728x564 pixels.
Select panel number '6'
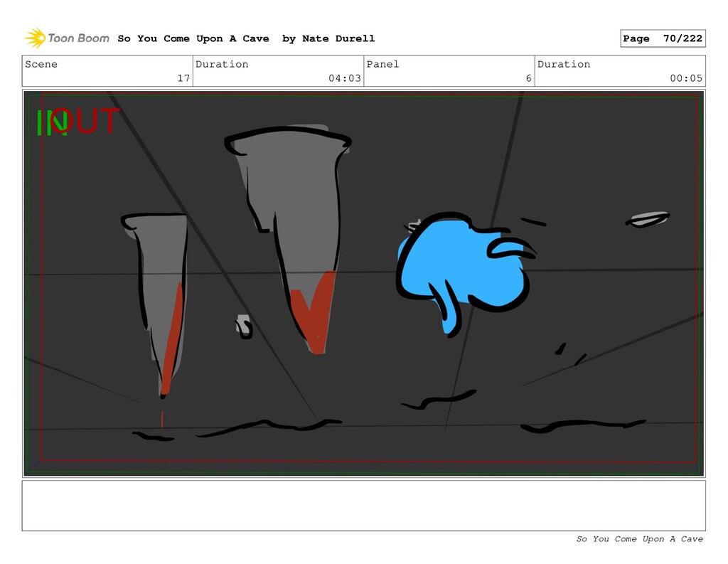click(528, 78)
